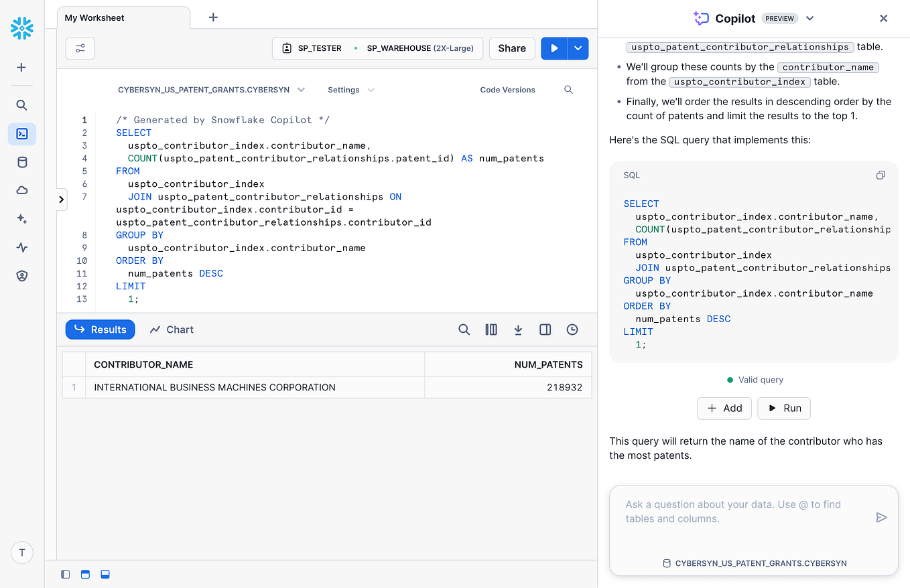Click the Run button in Copilot panel
This screenshot has width=910, height=588.
click(783, 408)
